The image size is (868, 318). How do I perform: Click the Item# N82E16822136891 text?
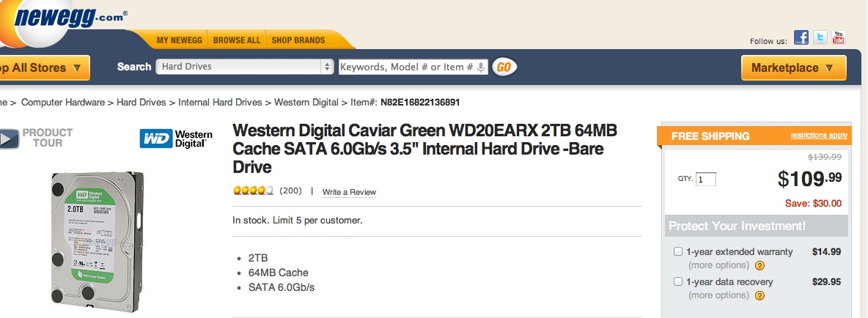405,103
